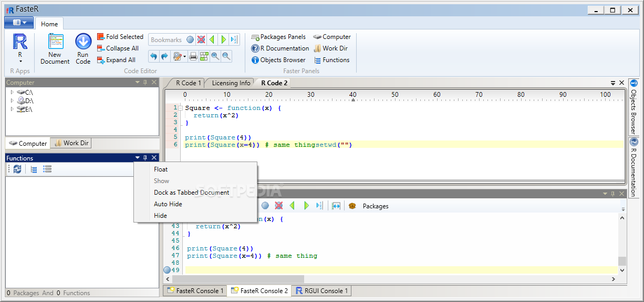Expand the D:\ drive node
The height and width of the screenshot is (302, 644).
13,101
